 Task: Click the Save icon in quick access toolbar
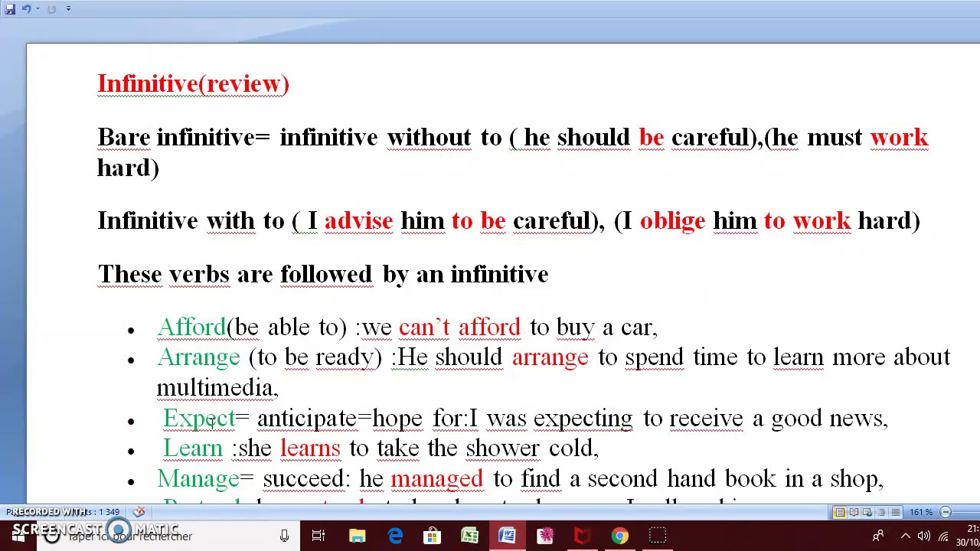[10, 8]
